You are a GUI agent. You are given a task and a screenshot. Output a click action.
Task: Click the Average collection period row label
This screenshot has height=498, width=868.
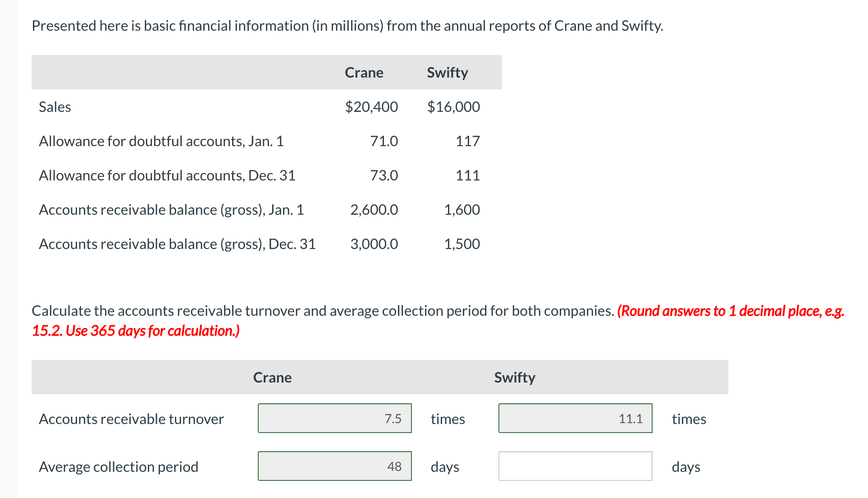pos(118,466)
